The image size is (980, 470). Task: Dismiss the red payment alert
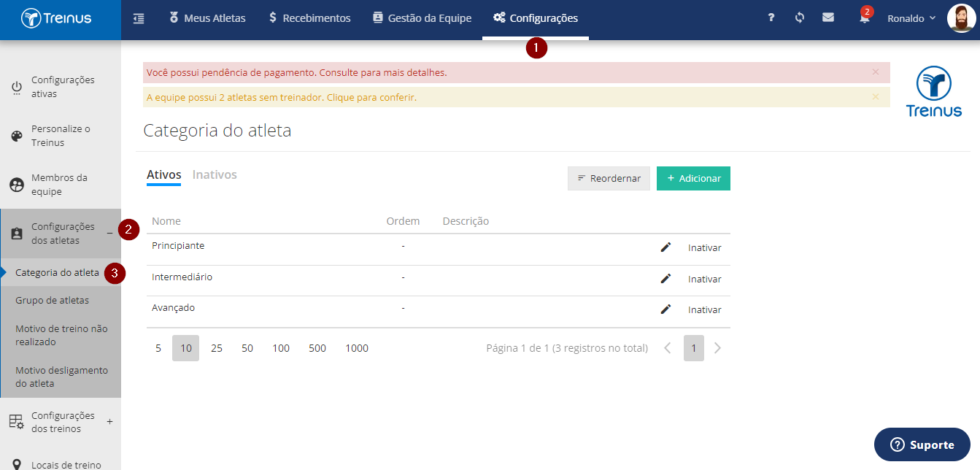[x=876, y=72]
